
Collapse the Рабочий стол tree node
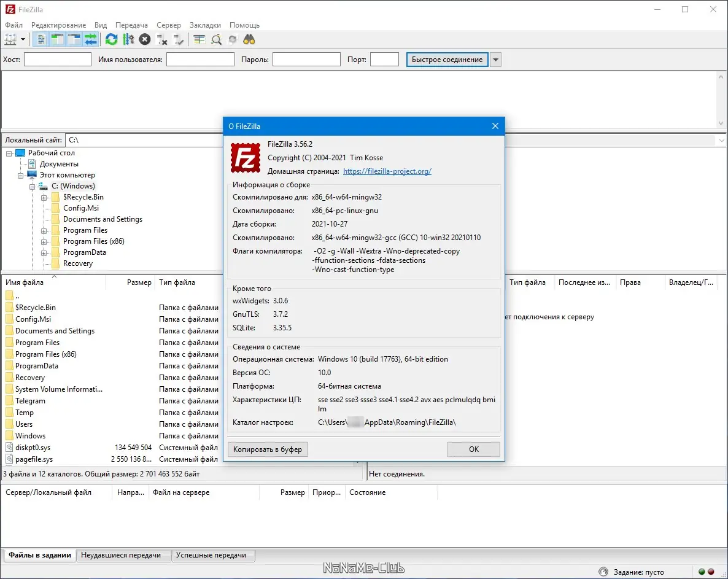pyautogui.click(x=9, y=153)
